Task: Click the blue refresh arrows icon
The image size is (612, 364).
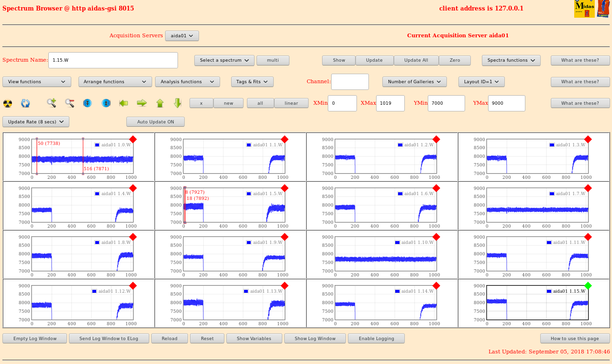Action: pyautogui.click(x=25, y=103)
